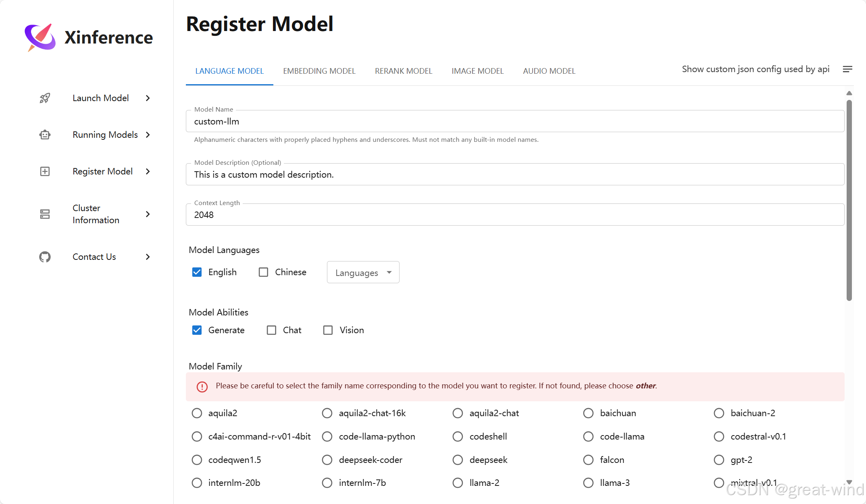Click the GitHub icon beside Contact Us
Screen dimensions: 866x504
(45, 257)
